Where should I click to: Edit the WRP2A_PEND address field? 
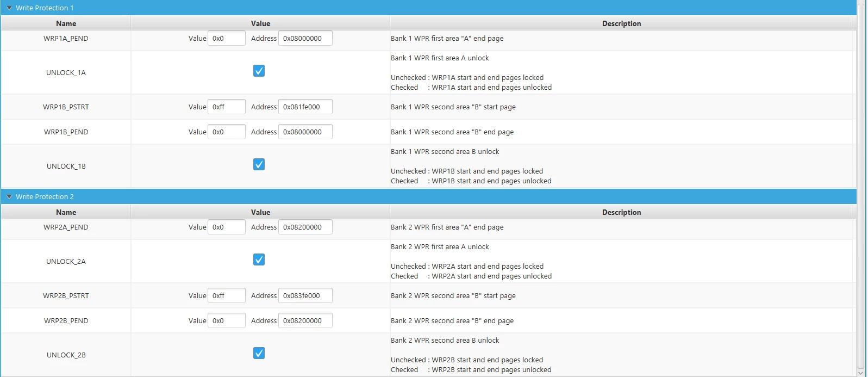(x=305, y=227)
